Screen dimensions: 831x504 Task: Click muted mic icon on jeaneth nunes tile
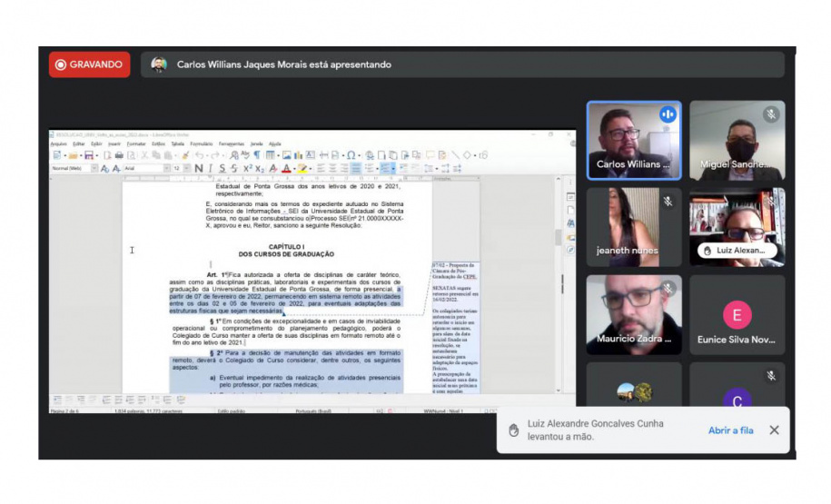pos(668,201)
